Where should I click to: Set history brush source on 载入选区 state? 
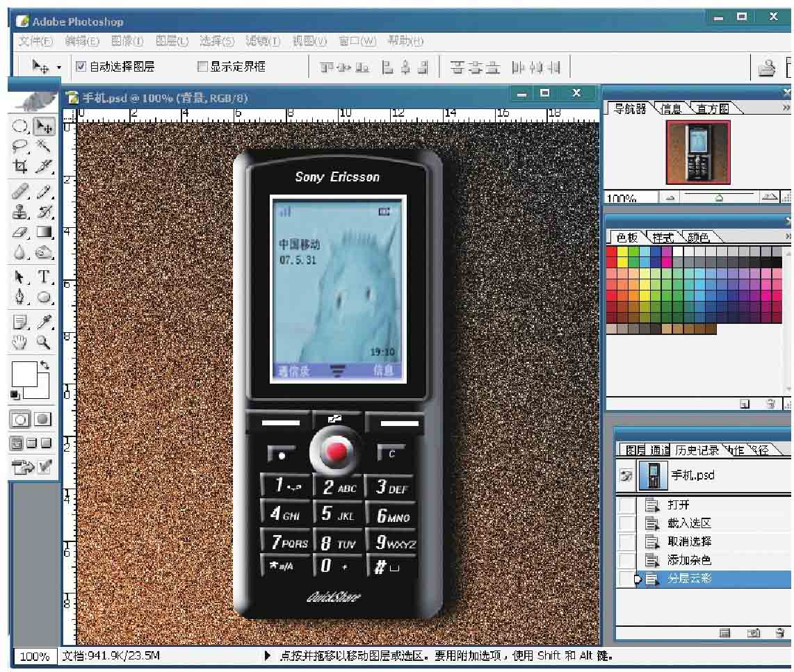pyautogui.click(x=627, y=523)
